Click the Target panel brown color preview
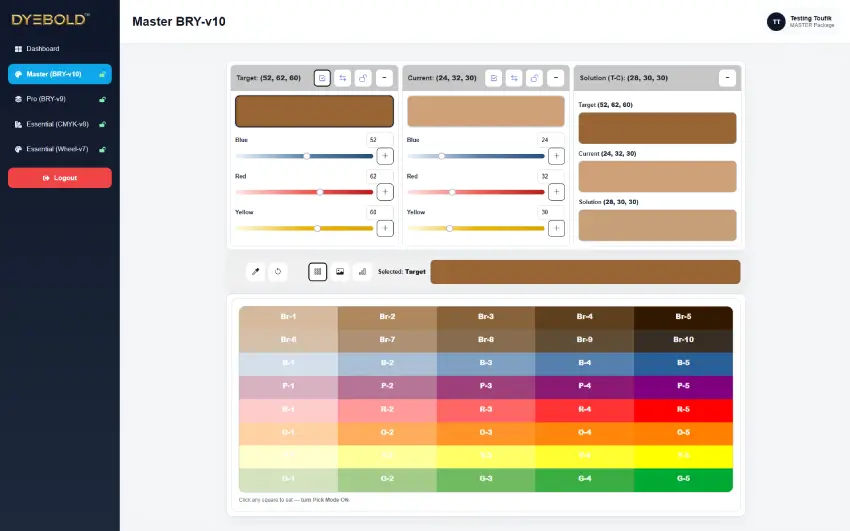Image resolution: width=850 pixels, height=531 pixels. (x=314, y=111)
